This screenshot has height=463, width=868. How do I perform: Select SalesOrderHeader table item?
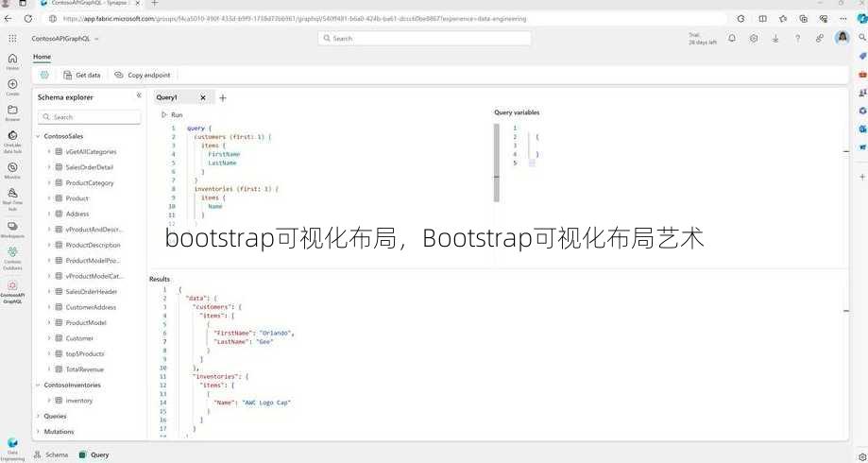coord(91,291)
